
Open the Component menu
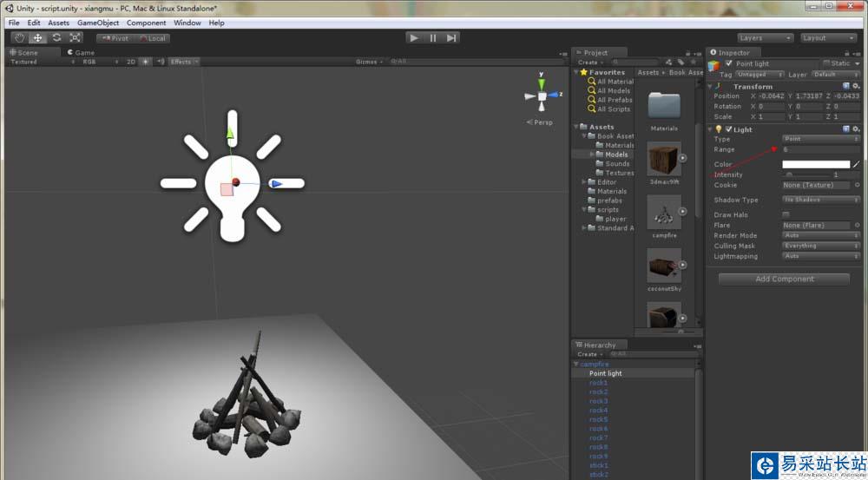tap(146, 23)
